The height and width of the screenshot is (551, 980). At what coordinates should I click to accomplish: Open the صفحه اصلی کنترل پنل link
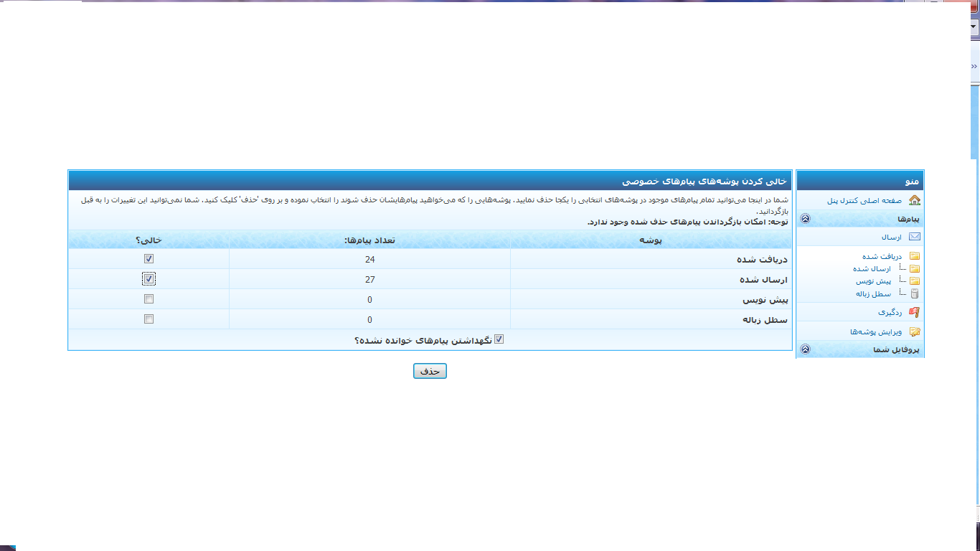pos(864,201)
